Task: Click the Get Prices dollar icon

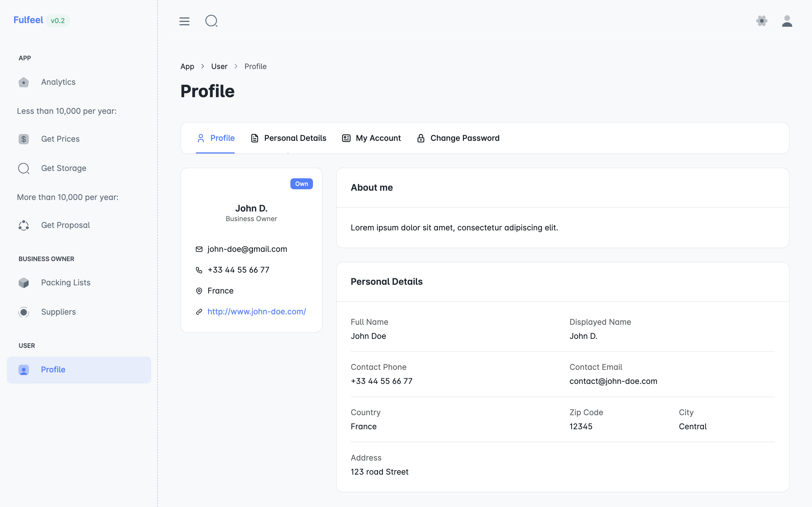Action: click(23, 139)
